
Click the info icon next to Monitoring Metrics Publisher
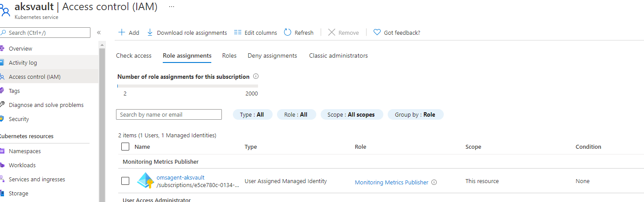pyautogui.click(x=434, y=182)
